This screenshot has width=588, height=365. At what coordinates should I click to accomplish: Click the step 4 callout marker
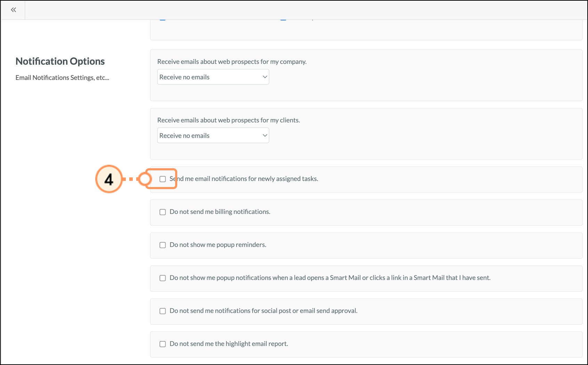click(x=109, y=179)
